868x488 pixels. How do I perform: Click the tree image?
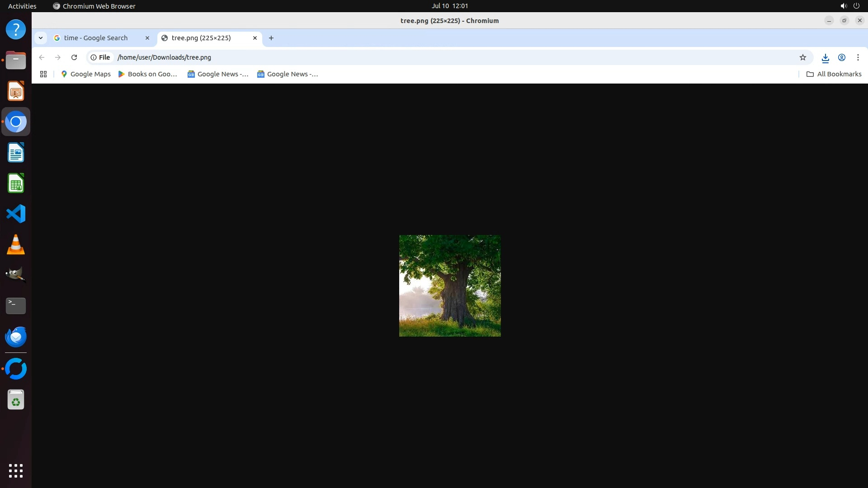(x=450, y=286)
